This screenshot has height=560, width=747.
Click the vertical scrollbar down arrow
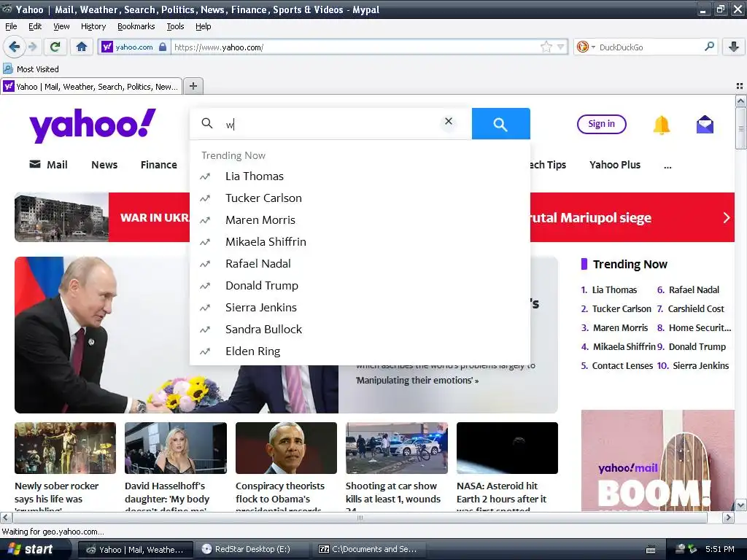(740, 505)
